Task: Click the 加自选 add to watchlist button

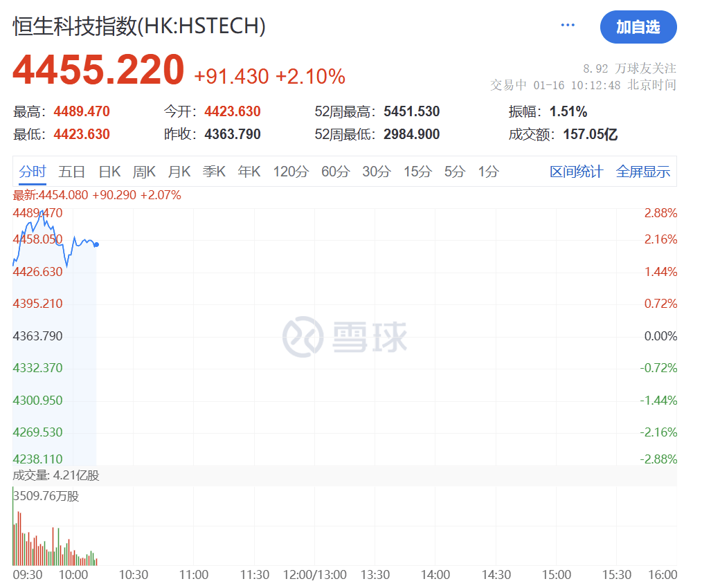Action: tap(638, 28)
